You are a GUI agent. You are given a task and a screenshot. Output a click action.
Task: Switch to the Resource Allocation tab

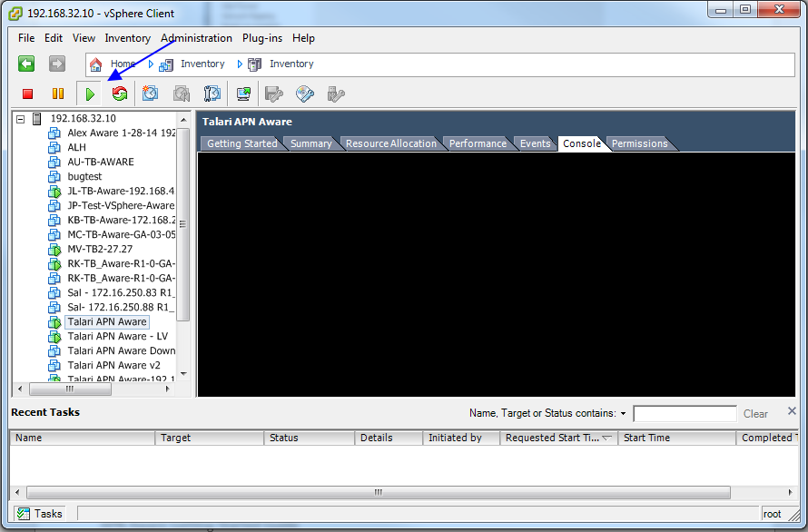click(x=391, y=143)
